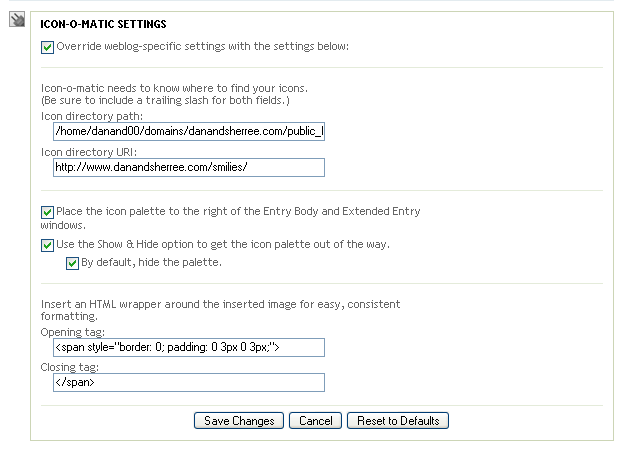This screenshot has height=449, width=621.
Task: Click the Icon-o-matic plugin icon
Action: click(17, 19)
